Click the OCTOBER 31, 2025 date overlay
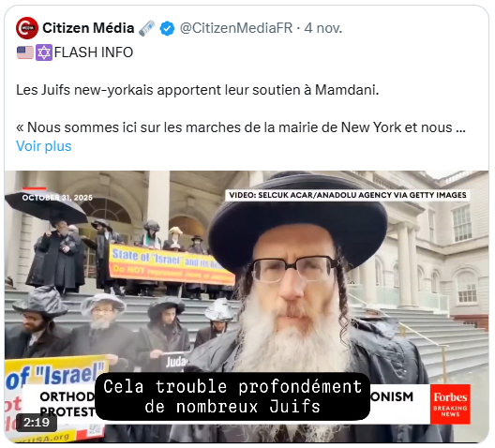 pyautogui.click(x=57, y=198)
